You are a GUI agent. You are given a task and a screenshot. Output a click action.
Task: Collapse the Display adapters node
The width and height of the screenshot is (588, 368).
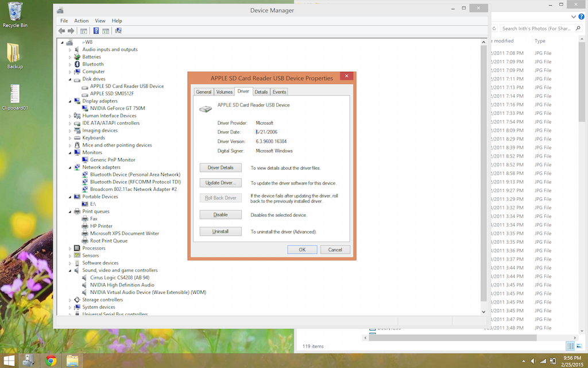(x=70, y=101)
